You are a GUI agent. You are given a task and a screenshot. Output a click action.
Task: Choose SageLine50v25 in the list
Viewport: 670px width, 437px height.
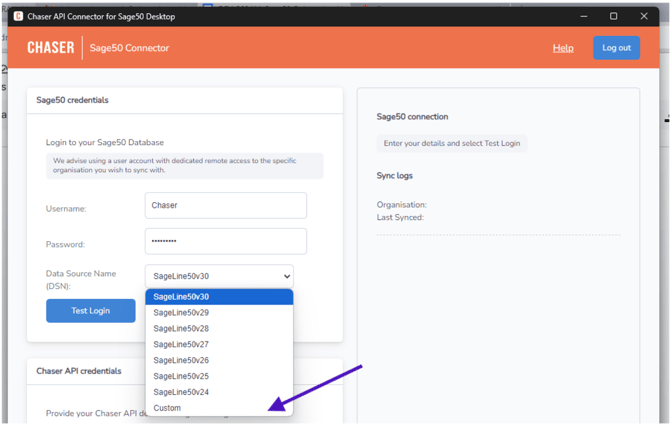pyautogui.click(x=219, y=377)
